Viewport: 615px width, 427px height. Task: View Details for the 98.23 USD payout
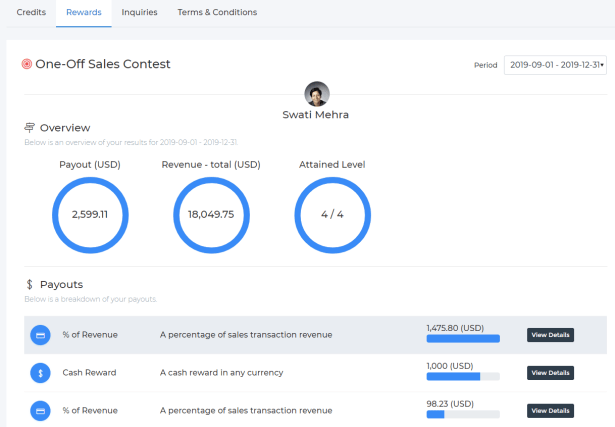(550, 410)
